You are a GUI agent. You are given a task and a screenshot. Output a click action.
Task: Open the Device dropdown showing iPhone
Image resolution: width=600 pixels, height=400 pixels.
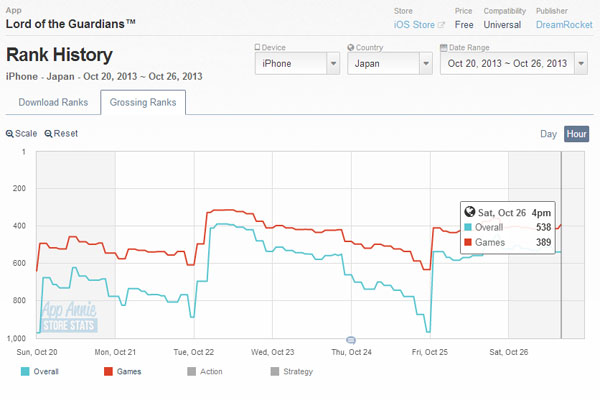297,64
